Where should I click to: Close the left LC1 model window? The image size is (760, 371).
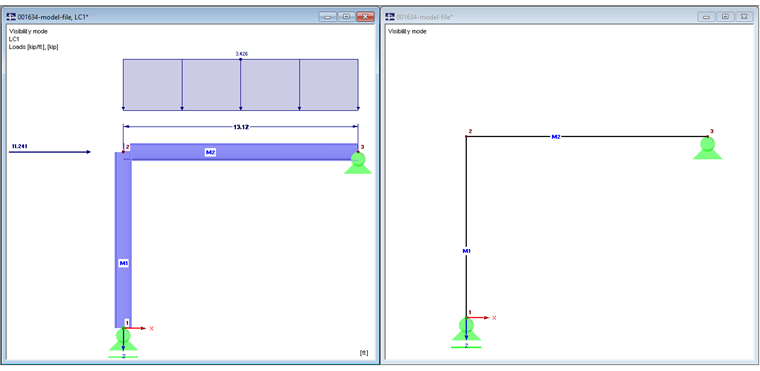click(365, 17)
